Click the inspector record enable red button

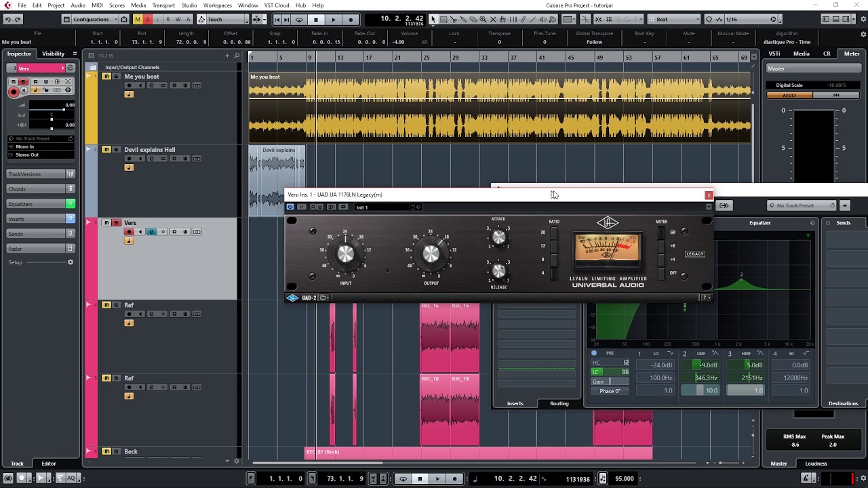pos(14,91)
